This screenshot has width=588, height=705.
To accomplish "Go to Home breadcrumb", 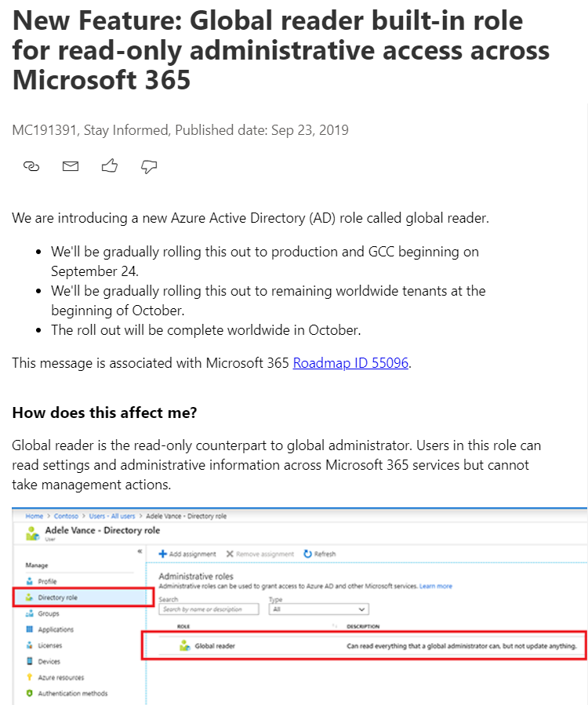I will click(x=34, y=516).
